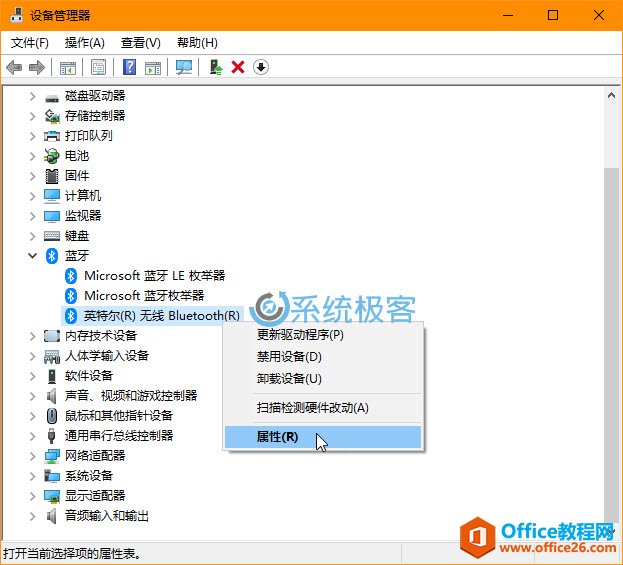Image resolution: width=623 pixels, height=565 pixels.
Task: Choose 卸载设备(U) from context menu
Action: pyautogui.click(x=323, y=379)
